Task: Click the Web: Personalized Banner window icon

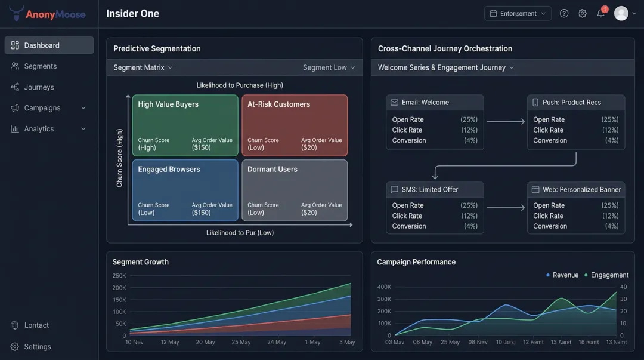Action: tap(535, 189)
